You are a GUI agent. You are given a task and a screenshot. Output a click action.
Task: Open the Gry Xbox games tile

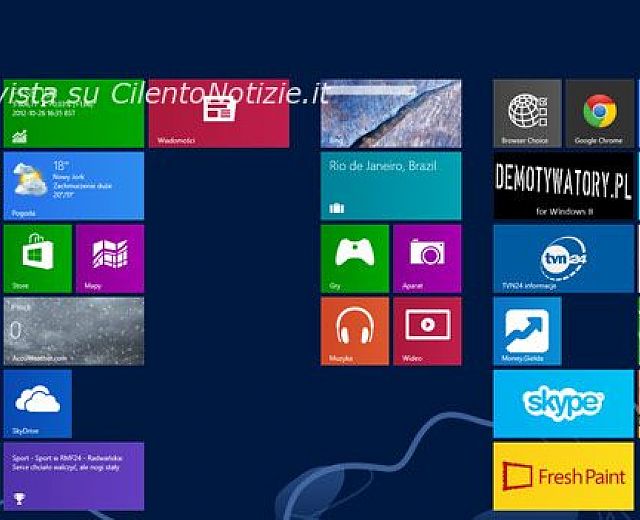pos(355,259)
